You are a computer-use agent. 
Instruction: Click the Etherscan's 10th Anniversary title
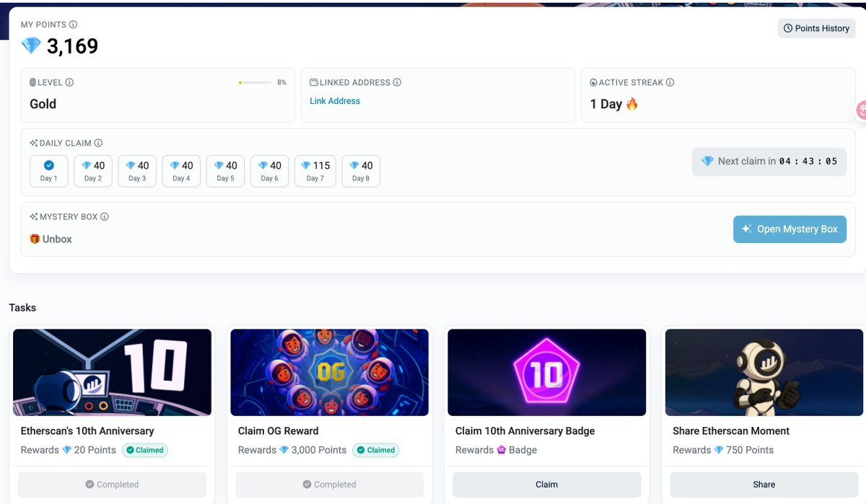tap(87, 430)
